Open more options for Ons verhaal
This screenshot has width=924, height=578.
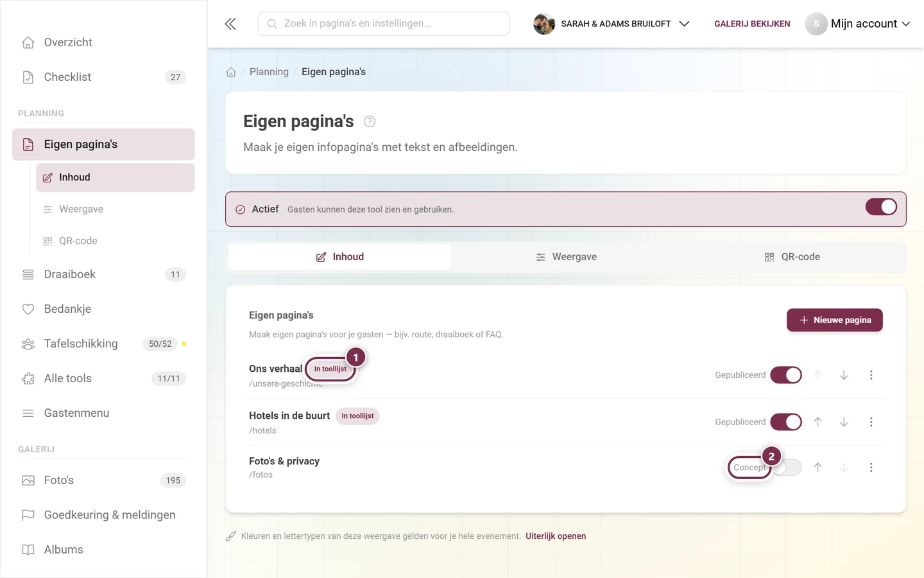pos(871,375)
